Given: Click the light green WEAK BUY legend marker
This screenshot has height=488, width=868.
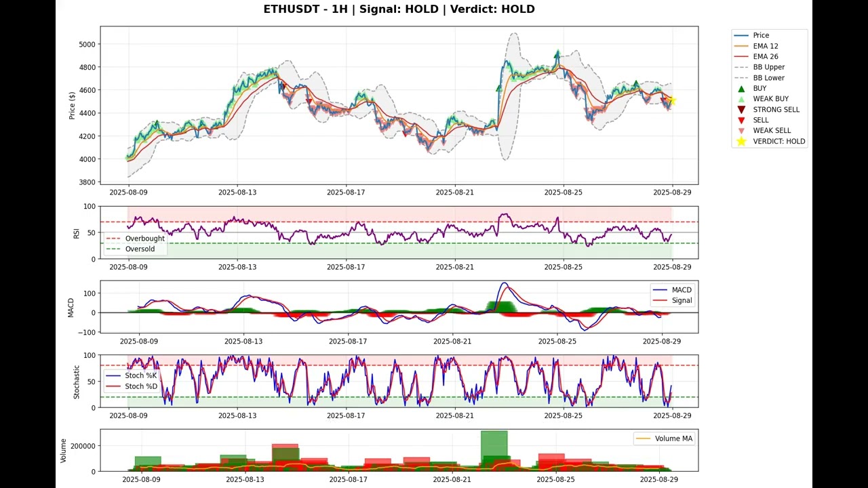Looking at the screenshot, I should click(741, 99).
